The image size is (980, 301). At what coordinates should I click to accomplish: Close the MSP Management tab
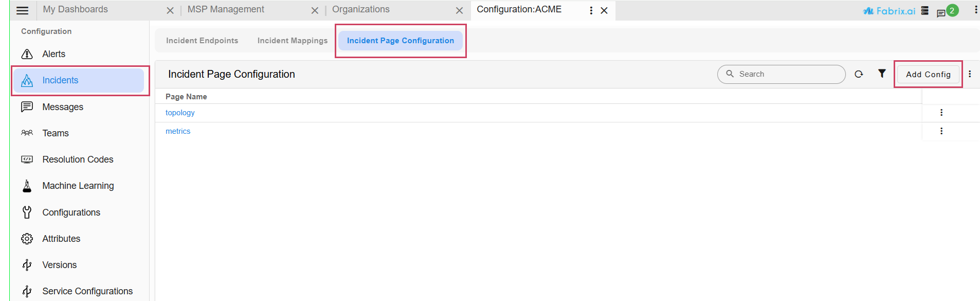315,10
